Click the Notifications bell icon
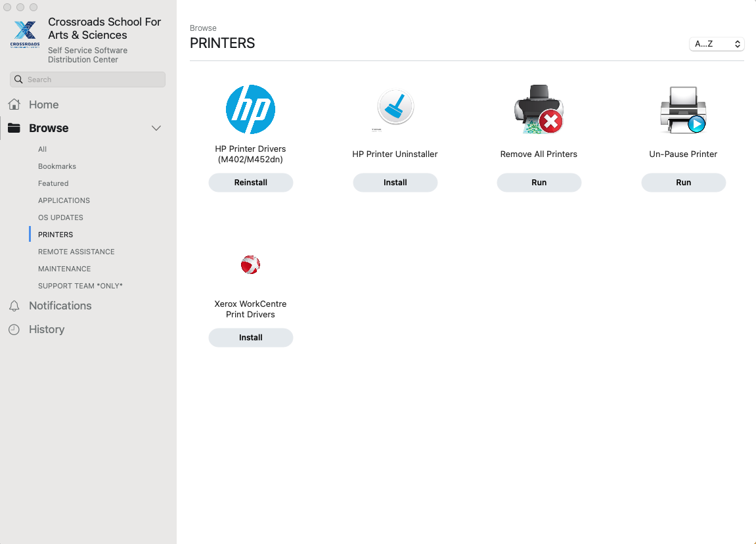This screenshot has height=544, width=756. [14, 306]
